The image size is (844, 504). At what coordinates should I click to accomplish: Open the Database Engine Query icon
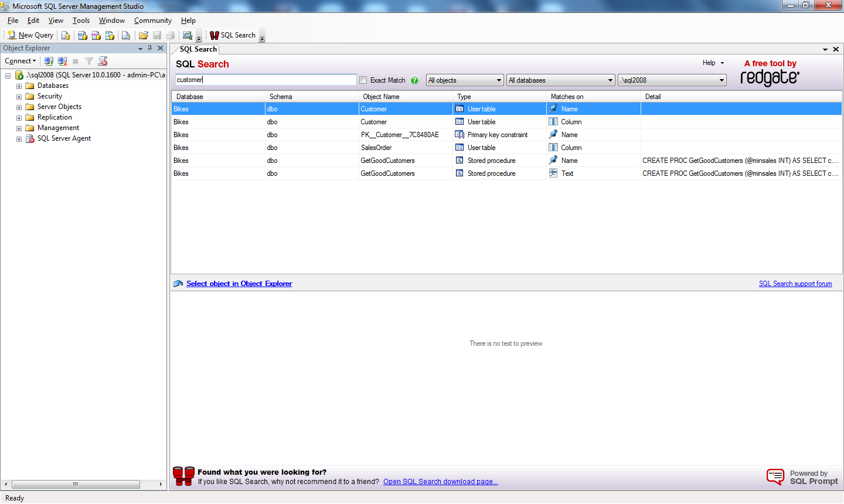(x=66, y=35)
